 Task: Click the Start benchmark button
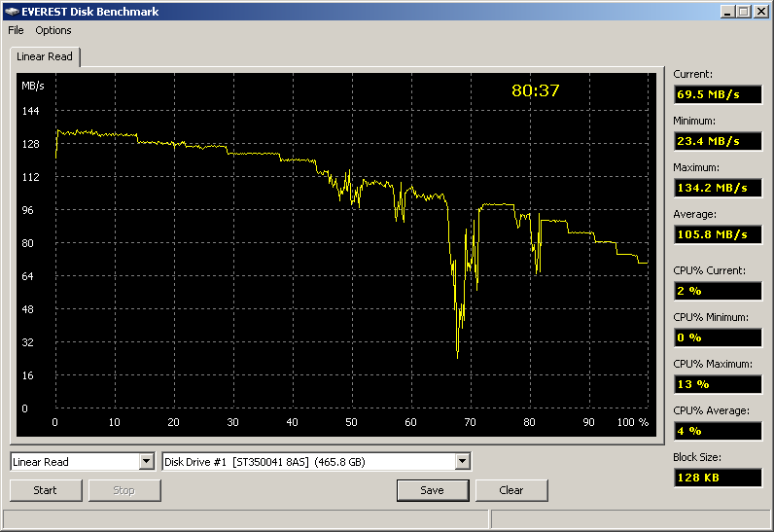(x=46, y=490)
